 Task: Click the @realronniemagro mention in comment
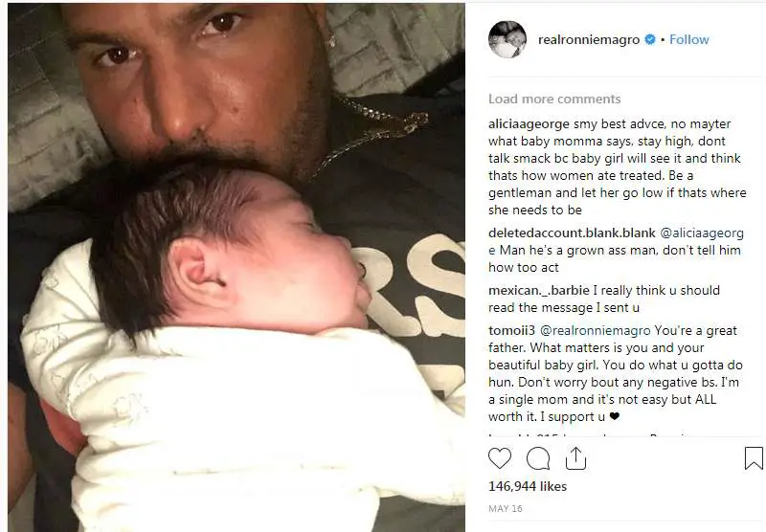pyautogui.click(x=595, y=331)
